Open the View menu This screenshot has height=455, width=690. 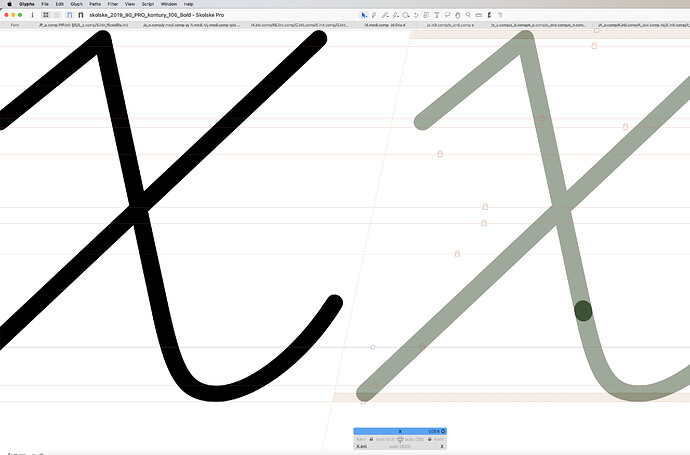pos(130,4)
